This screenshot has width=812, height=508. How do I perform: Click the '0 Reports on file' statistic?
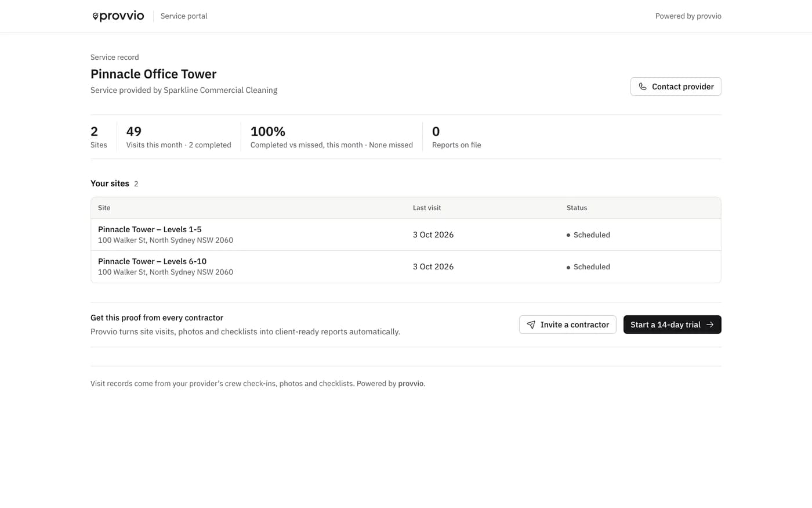(x=456, y=137)
